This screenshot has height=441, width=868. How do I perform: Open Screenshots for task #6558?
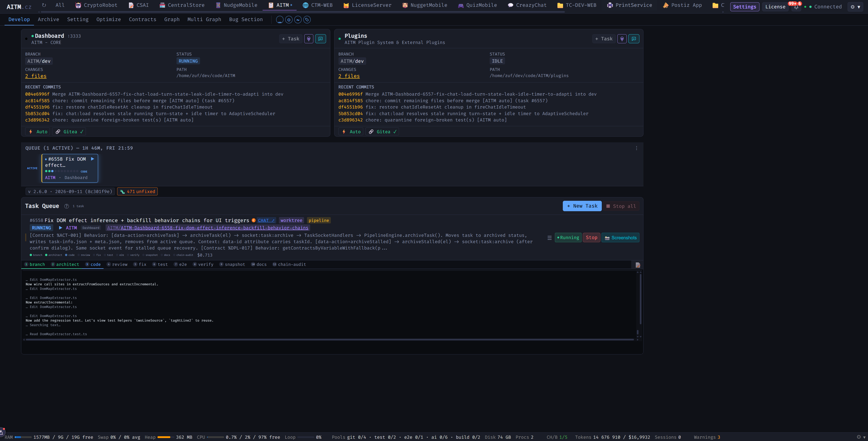tap(620, 237)
